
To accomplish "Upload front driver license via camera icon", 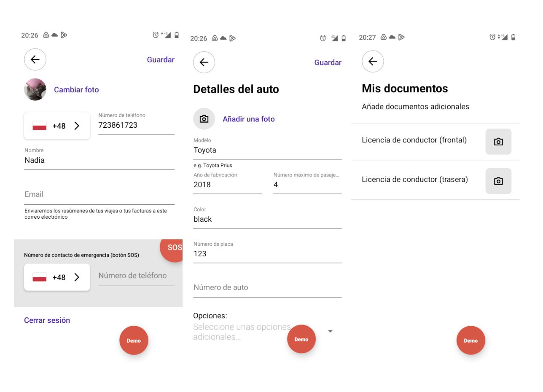I will coord(498,142).
